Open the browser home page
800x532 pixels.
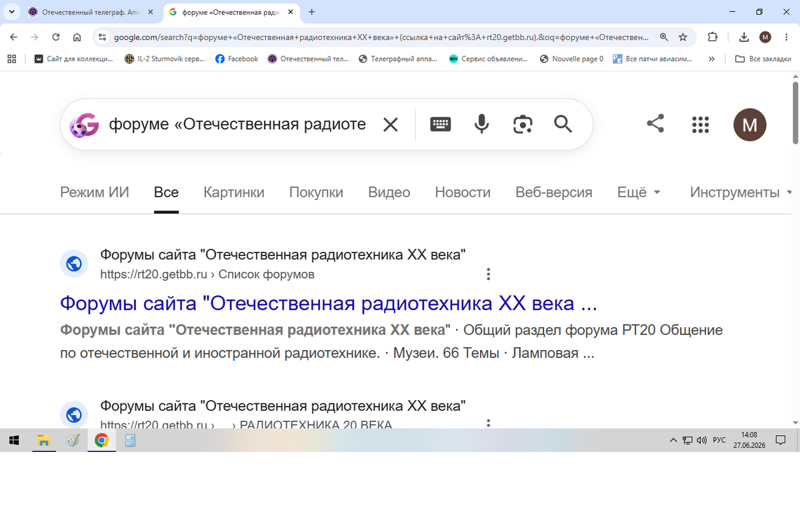[77, 37]
